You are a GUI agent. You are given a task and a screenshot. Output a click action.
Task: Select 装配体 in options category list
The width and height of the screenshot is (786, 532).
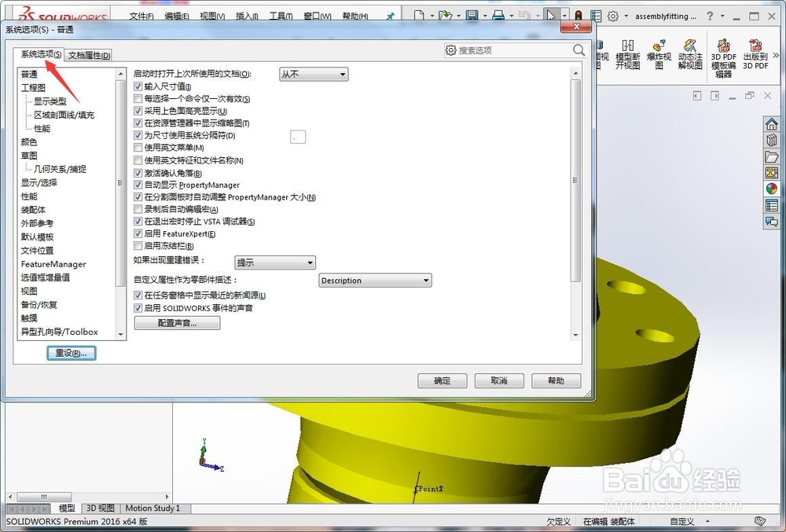point(33,210)
